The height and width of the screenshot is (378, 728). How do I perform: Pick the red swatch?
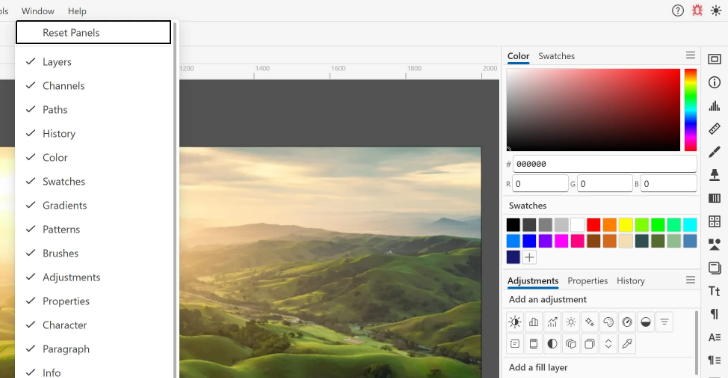(x=593, y=225)
